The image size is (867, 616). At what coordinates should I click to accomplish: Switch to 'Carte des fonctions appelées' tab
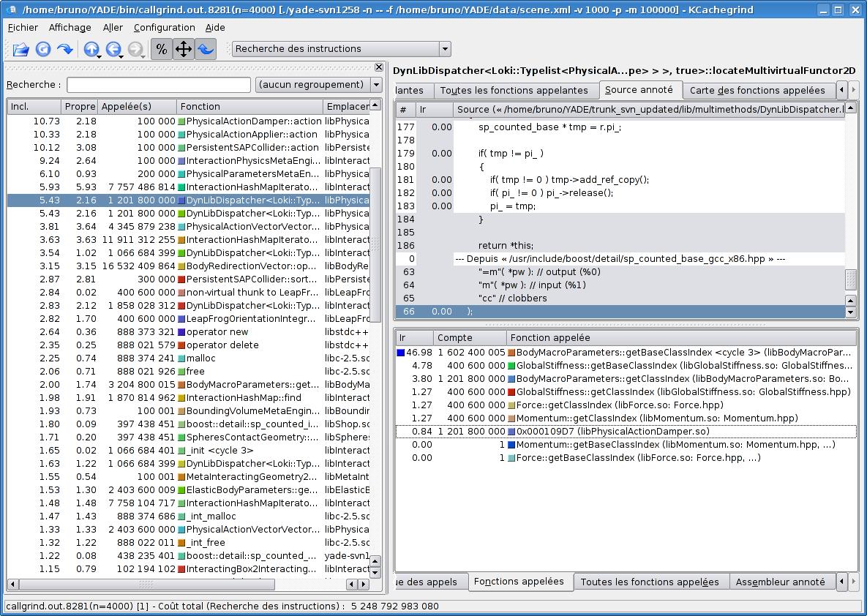click(757, 91)
